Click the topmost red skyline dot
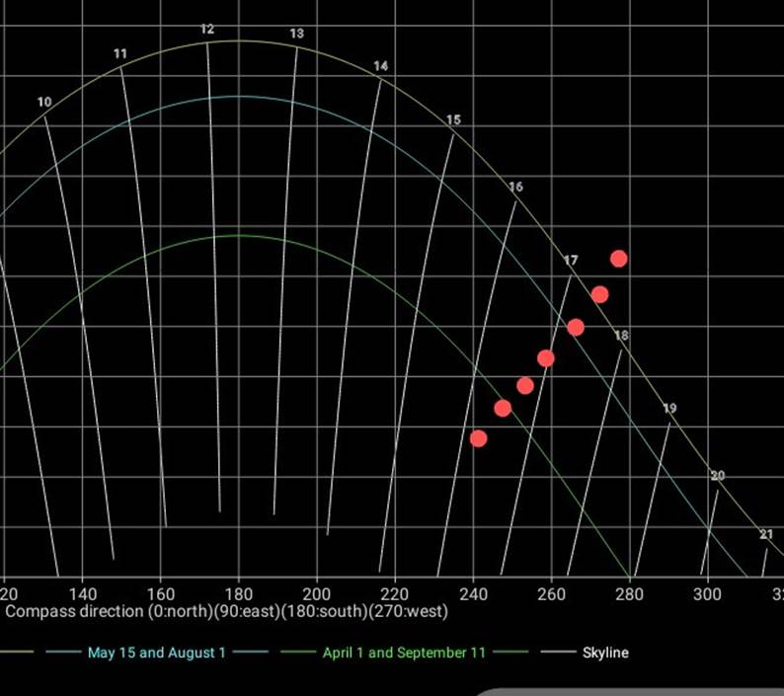This screenshot has height=696, width=784. (619, 259)
